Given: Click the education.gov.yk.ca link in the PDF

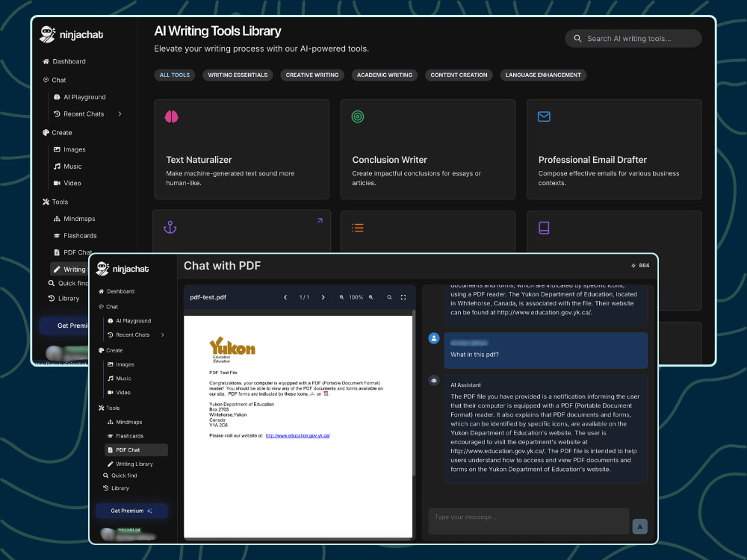Looking at the screenshot, I should 298,436.
